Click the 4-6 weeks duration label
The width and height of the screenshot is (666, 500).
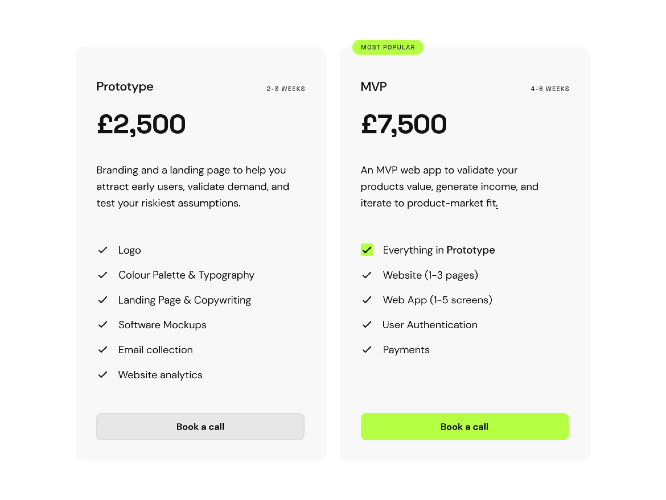point(549,89)
